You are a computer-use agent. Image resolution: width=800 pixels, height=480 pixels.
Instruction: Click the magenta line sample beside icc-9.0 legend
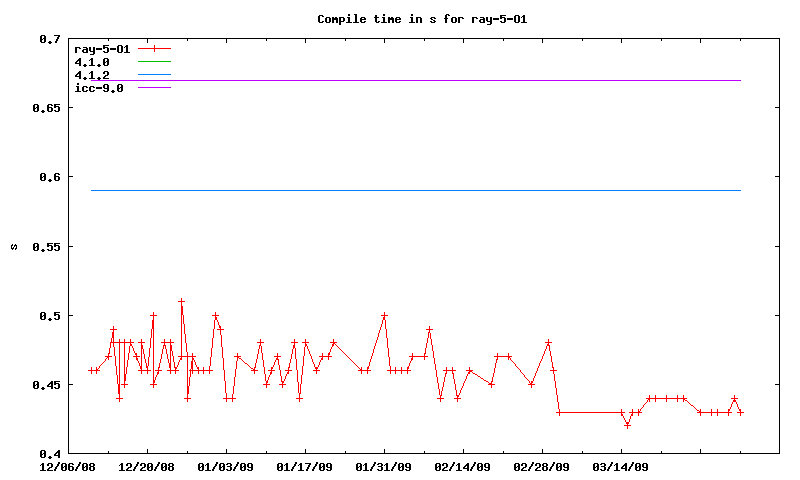155,88
